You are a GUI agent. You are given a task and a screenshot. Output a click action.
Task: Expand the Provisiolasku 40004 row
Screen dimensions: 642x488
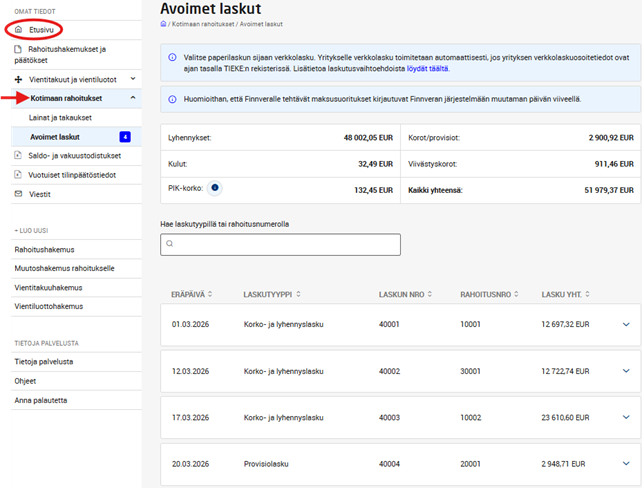pyautogui.click(x=626, y=464)
